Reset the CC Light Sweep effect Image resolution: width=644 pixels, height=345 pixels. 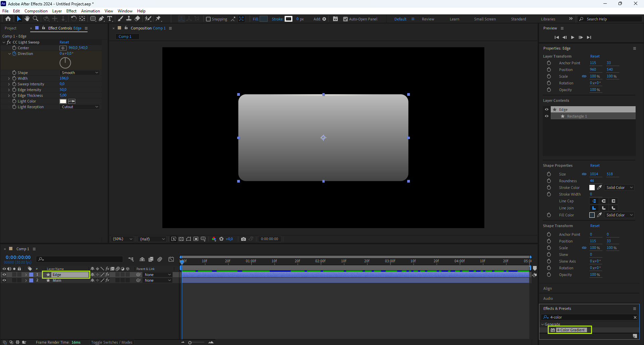pos(64,42)
